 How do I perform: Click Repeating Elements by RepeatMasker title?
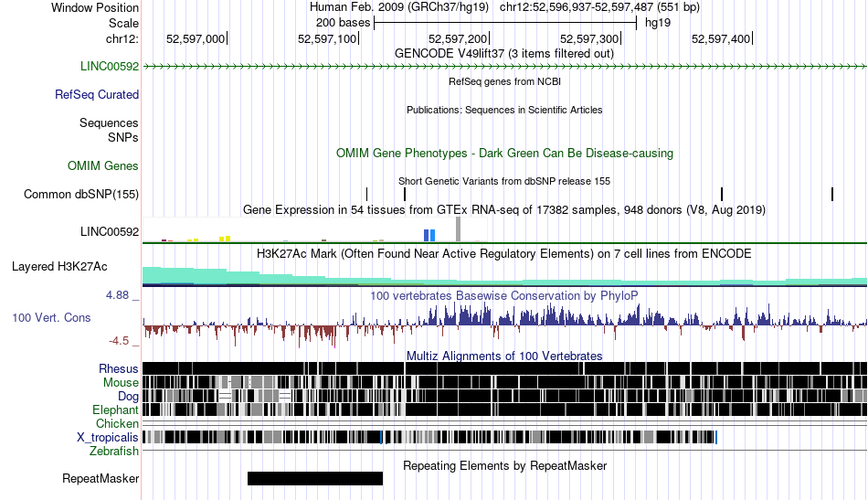[505, 465]
